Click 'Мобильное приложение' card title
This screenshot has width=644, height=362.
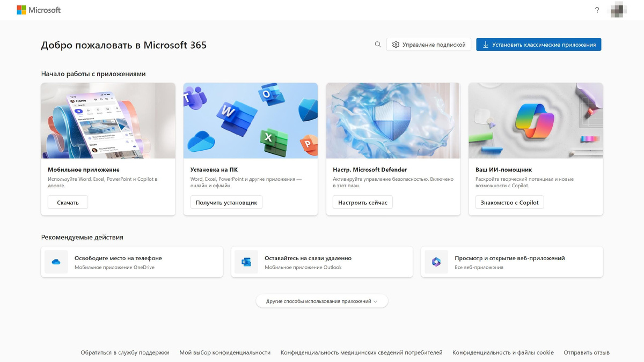coord(83,169)
